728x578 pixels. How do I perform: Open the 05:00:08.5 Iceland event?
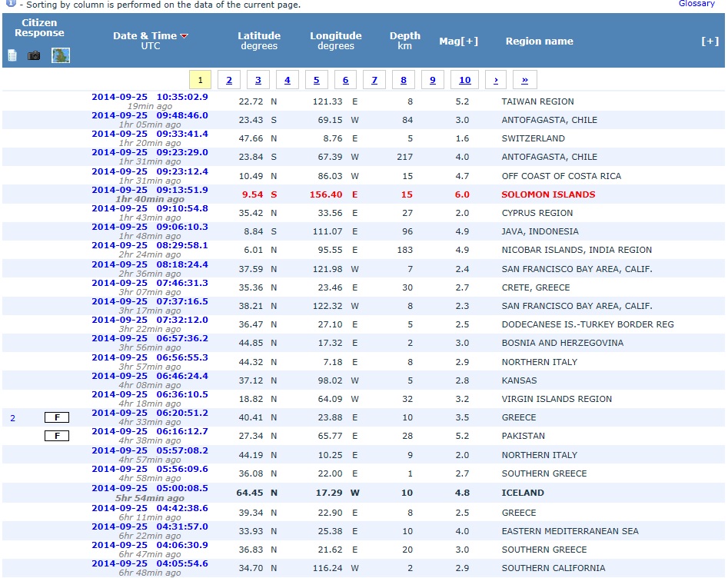click(x=149, y=488)
